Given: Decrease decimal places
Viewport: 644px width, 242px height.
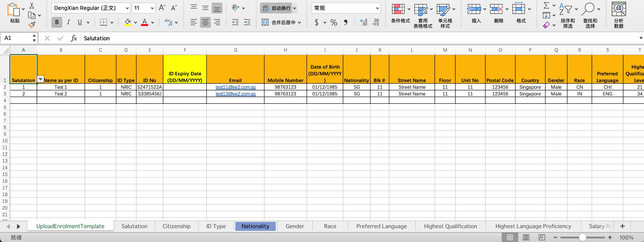Looking at the screenshot, I should [x=375, y=23].
